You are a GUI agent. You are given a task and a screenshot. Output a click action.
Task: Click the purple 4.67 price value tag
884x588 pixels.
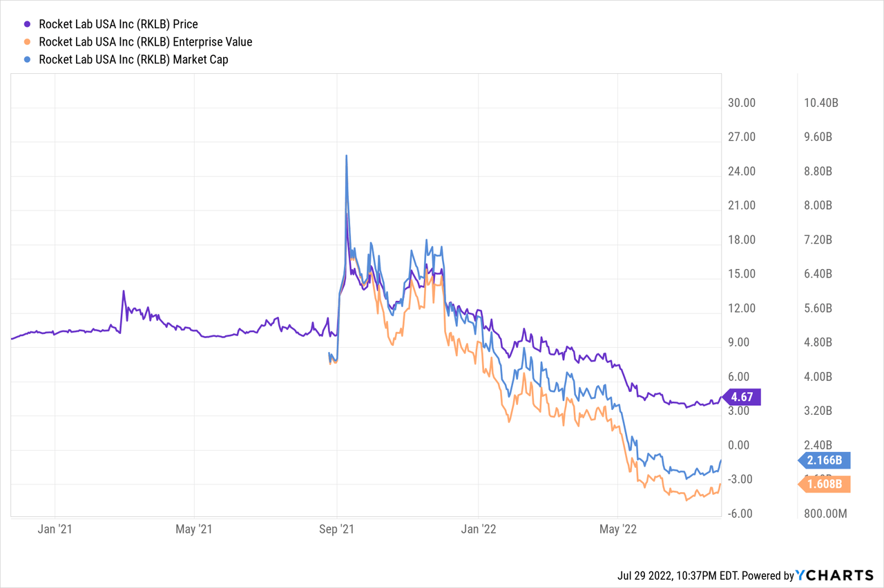pos(740,398)
